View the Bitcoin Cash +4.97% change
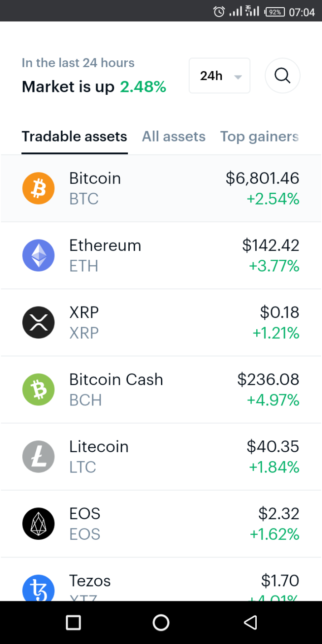The width and height of the screenshot is (322, 644). [273, 400]
